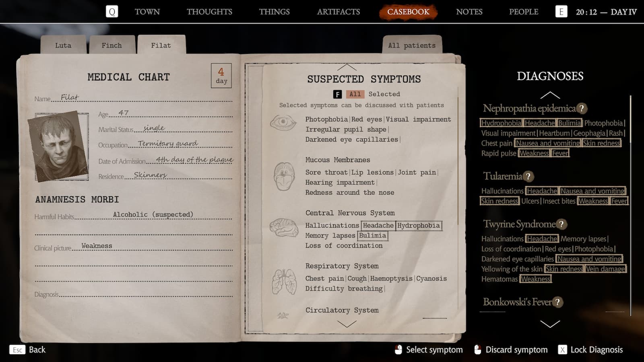Click Filat's portrait photo
Screen dimensions: 644x362
tap(58, 146)
